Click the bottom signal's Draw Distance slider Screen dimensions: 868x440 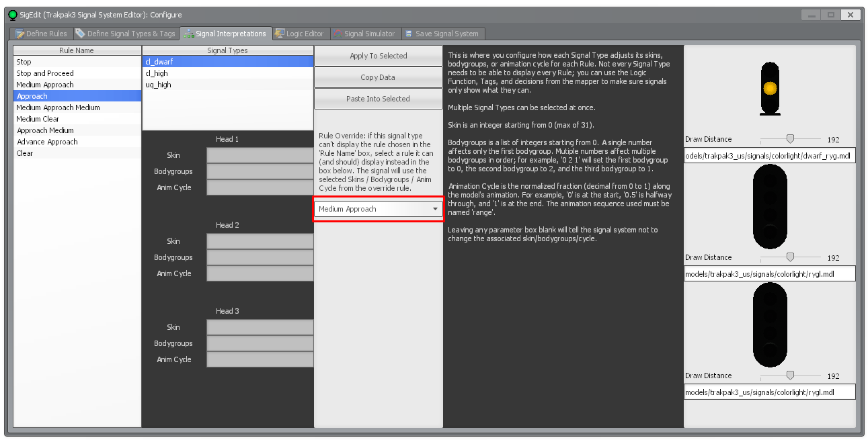tap(790, 376)
